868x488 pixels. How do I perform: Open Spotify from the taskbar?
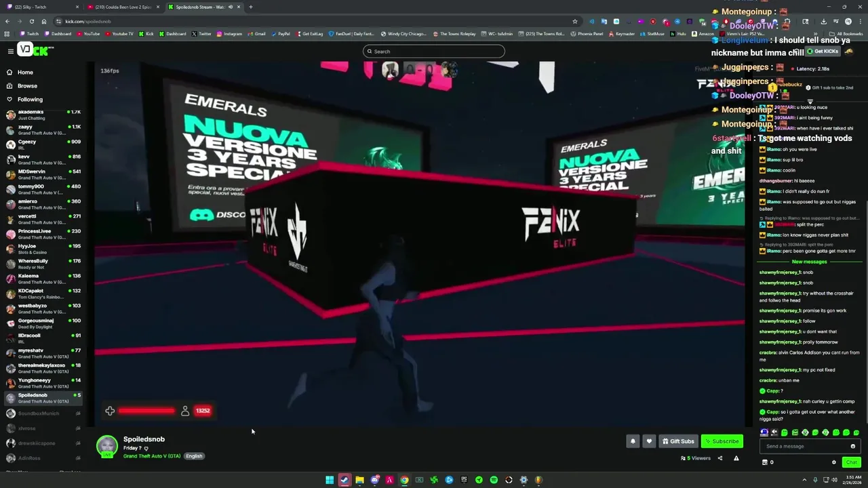[x=494, y=480]
